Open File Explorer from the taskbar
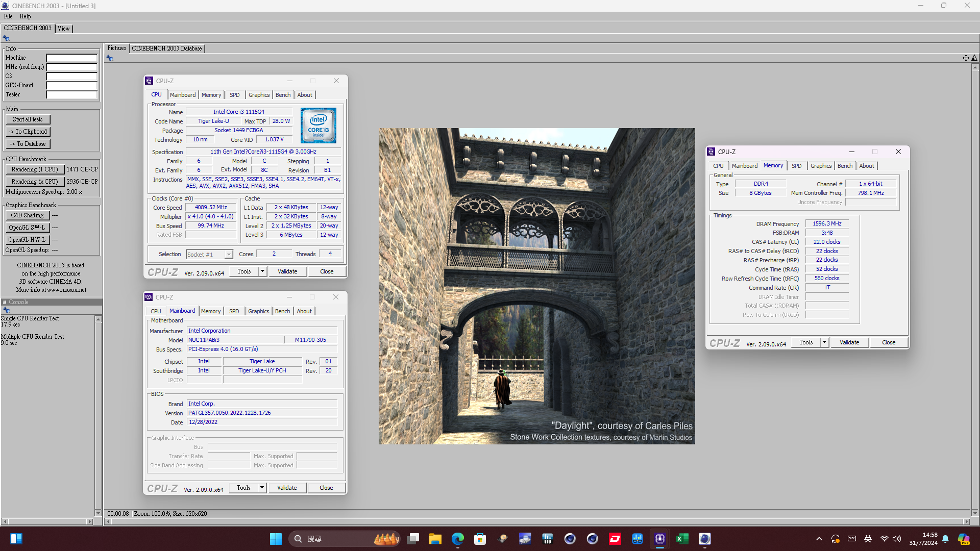This screenshot has width=980, height=551. [435, 539]
